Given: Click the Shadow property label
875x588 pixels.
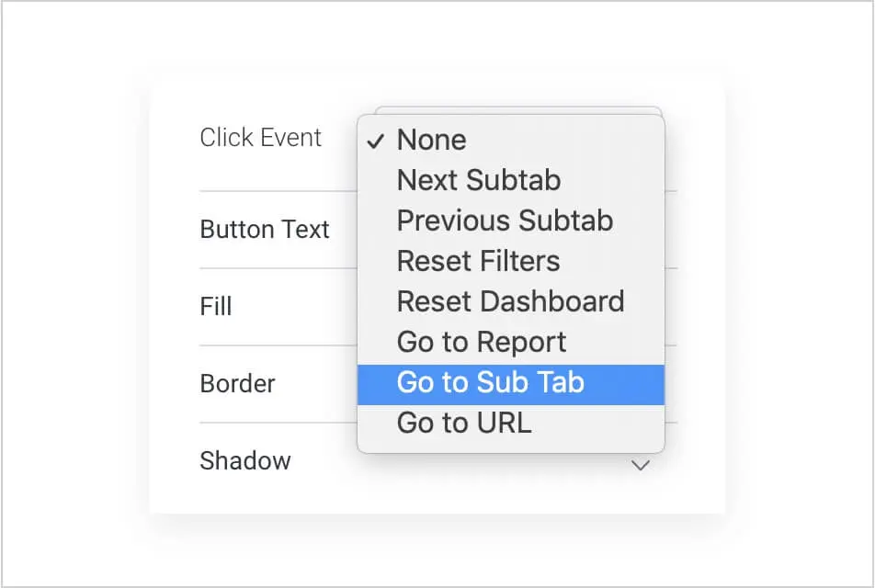Looking at the screenshot, I should pos(245,460).
